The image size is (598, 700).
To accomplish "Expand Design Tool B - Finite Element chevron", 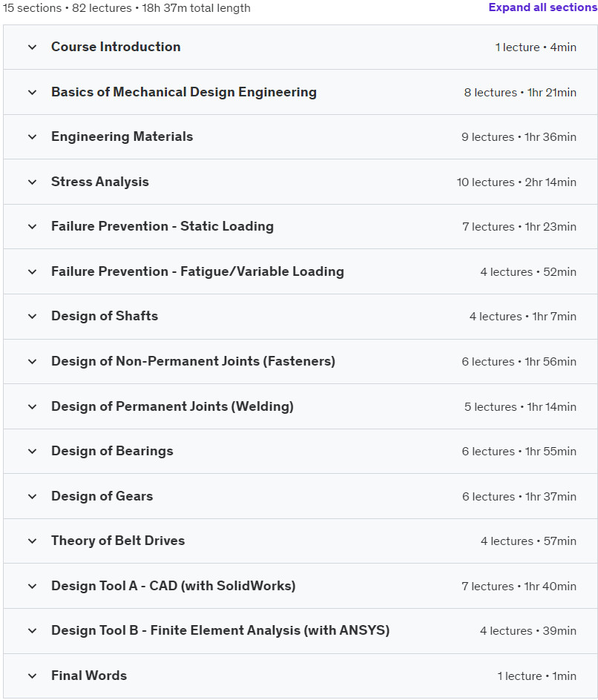I will click(32, 631).
